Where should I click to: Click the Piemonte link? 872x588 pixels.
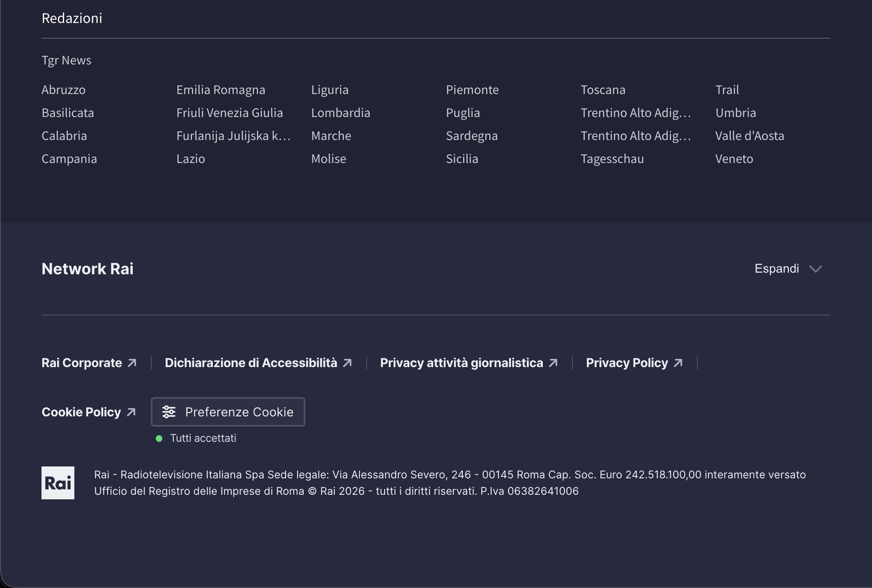pyautogui.click(x=472, y=90)
